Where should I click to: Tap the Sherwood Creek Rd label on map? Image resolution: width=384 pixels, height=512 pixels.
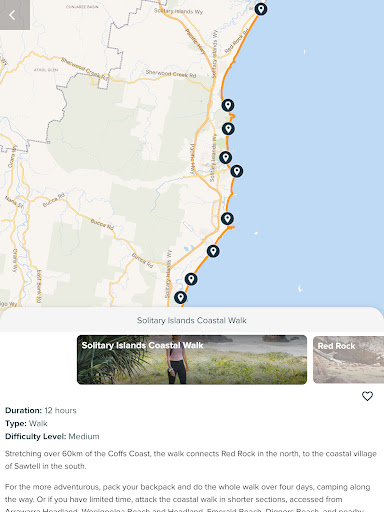click(x=171, y=74)
